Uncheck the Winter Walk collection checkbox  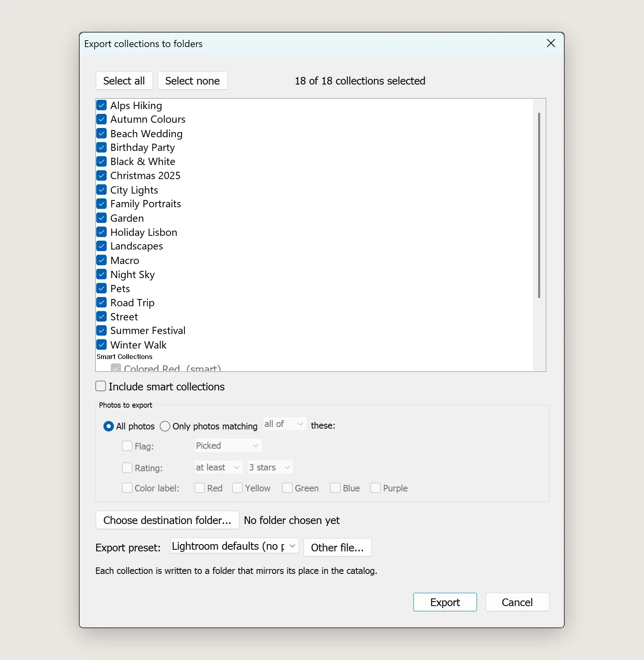pos(101,345)
